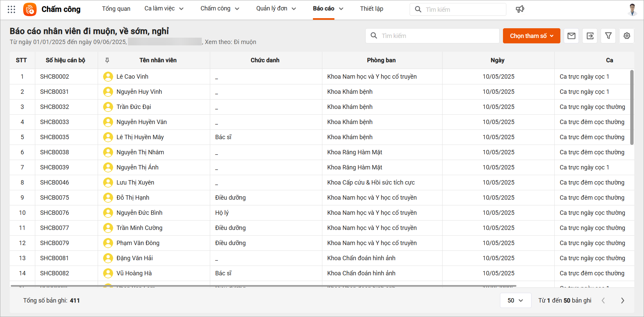Open the Báo cáo menu tab

coord(328,9)
